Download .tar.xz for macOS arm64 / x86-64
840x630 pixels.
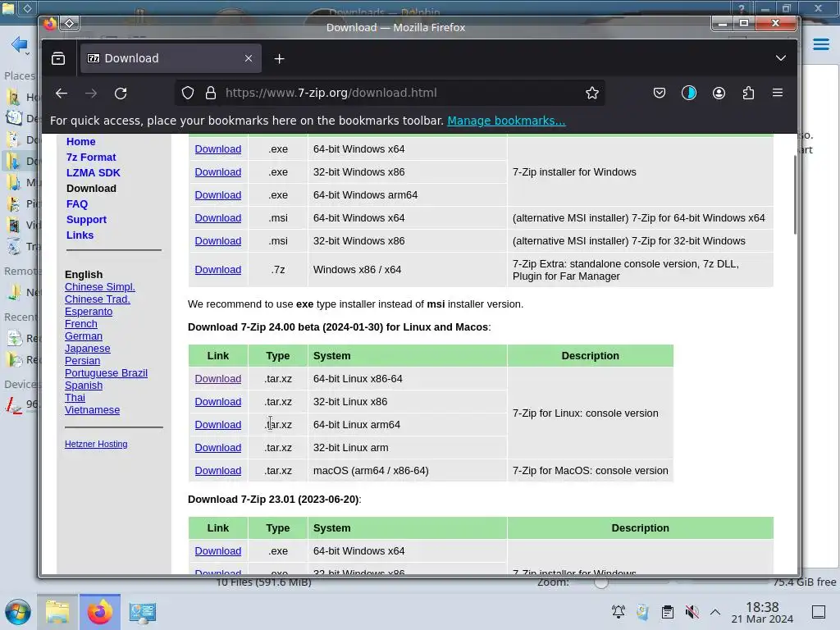[218, 470]
